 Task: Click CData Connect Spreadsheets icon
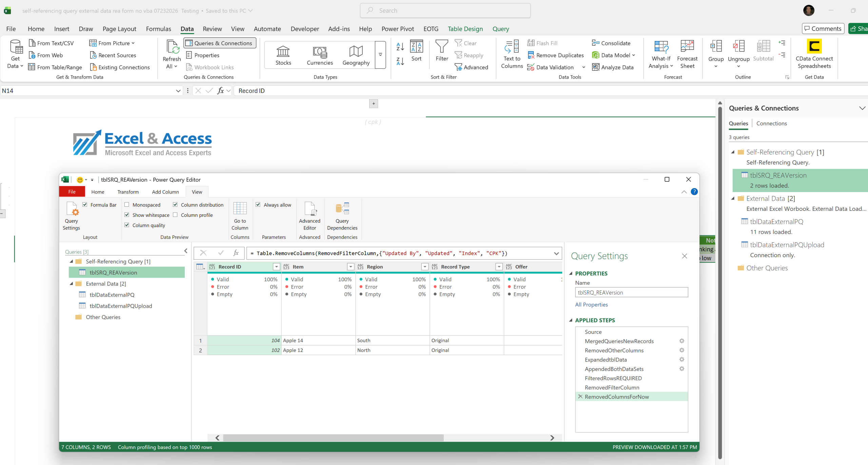pos(814,46)
